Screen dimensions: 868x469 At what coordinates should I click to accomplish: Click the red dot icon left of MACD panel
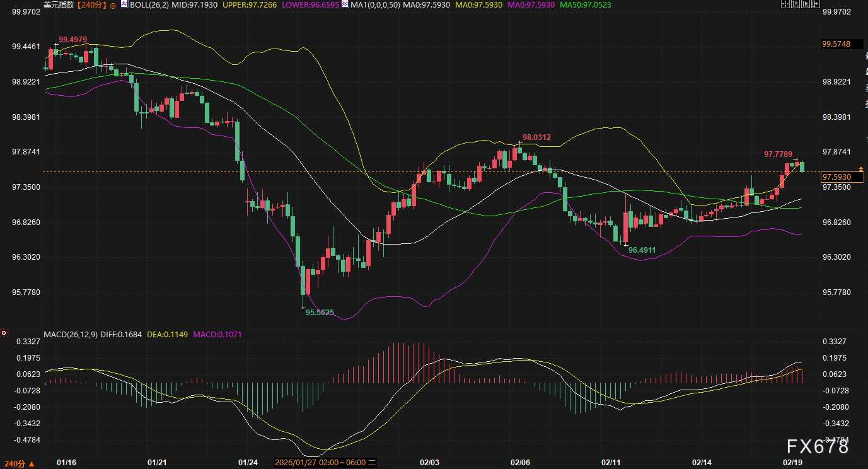tap(4, 333)
